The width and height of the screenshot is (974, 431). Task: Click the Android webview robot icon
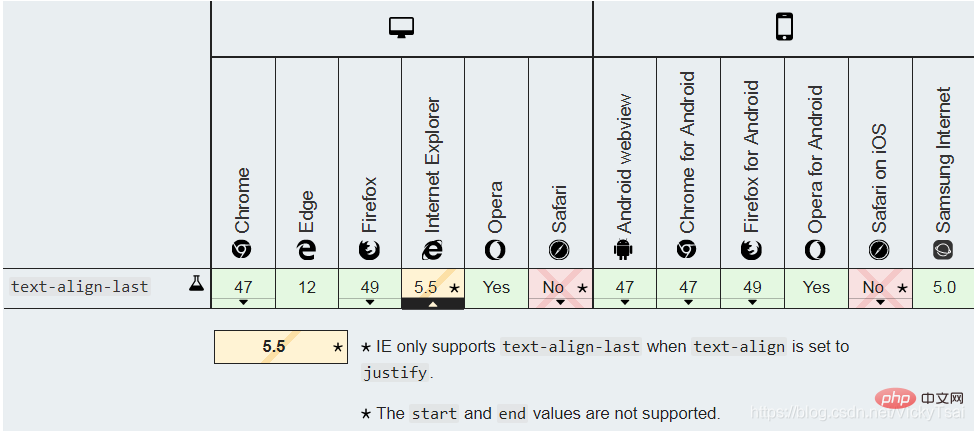[625, 249]
